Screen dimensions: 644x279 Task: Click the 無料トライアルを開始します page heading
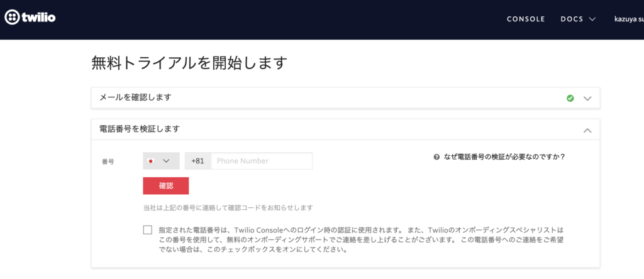189,63
